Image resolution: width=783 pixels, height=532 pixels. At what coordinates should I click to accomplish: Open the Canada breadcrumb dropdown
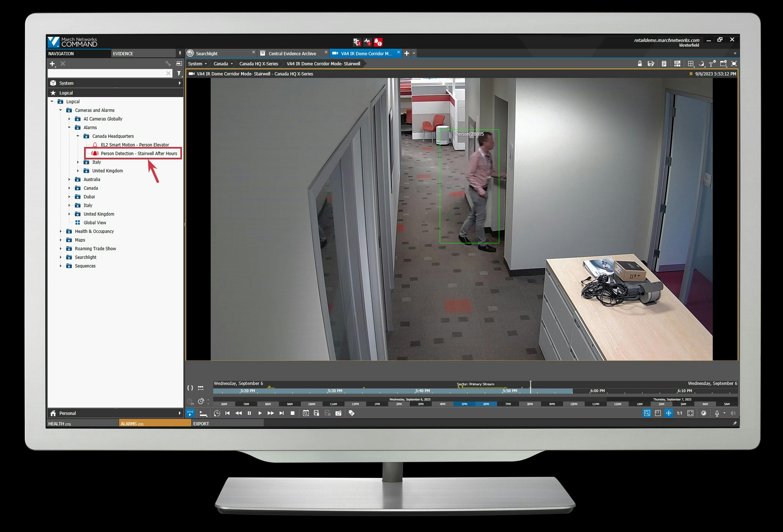(231, 64)
